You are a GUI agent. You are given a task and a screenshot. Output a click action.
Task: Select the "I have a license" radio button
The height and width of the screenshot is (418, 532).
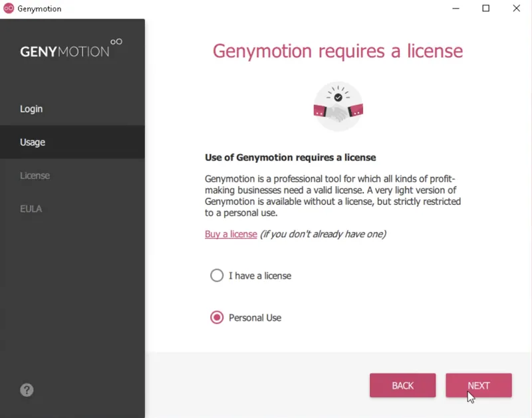tap(217, 275)
